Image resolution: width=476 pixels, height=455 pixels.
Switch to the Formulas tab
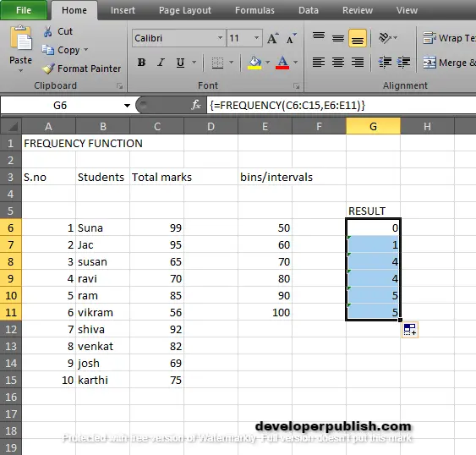point(254,10)
